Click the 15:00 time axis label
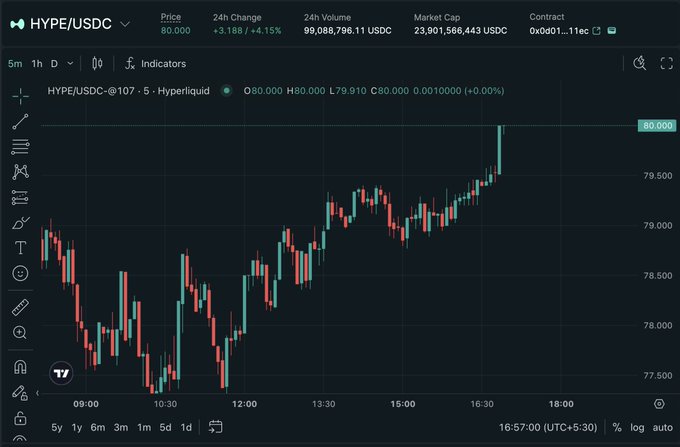The image size is (680, 447). point(402,404)
